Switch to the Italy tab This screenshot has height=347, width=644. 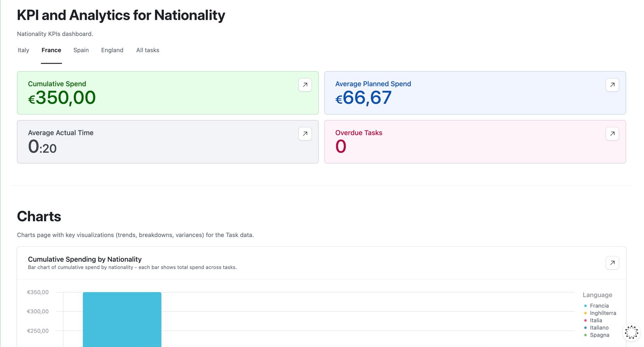click(x=23, y=50)
